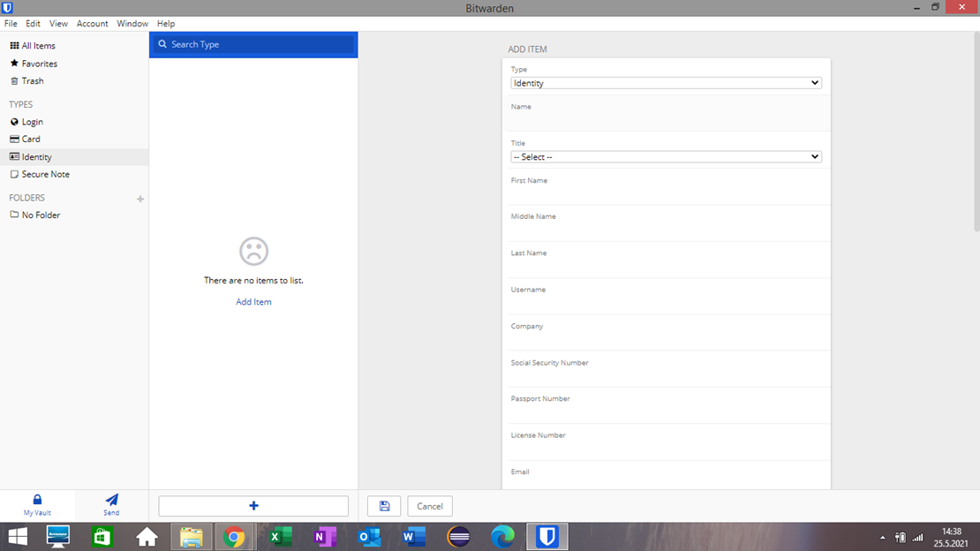This screenshot has height=551, width=980.
Task: Filter by Login type
Action: 32,121
